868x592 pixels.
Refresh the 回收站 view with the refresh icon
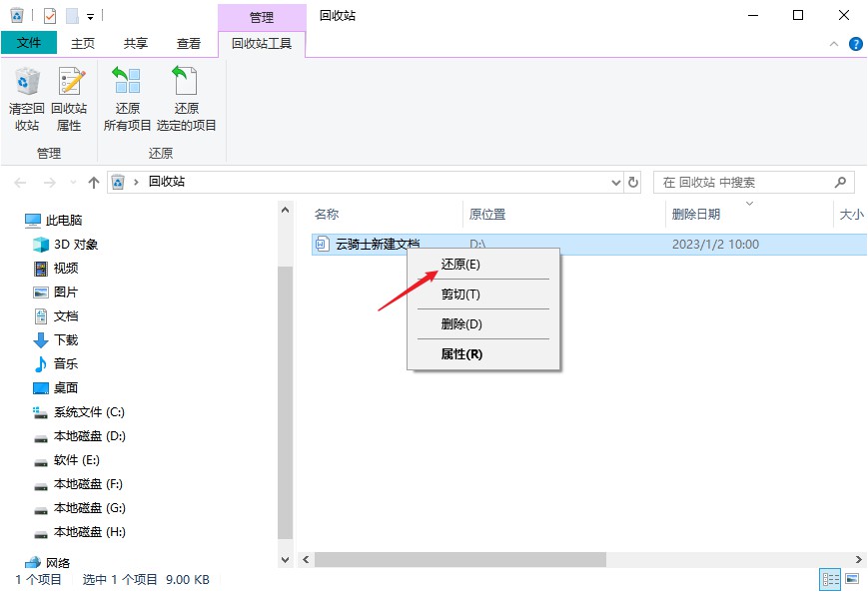[634, 182]
